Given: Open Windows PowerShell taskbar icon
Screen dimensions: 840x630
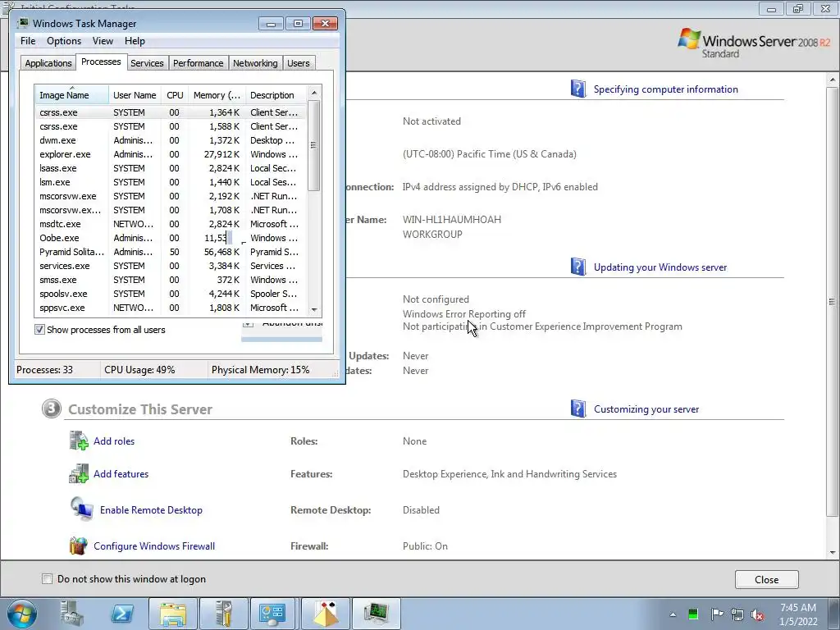Looking at the screenshot, I should tap(122, 614).
